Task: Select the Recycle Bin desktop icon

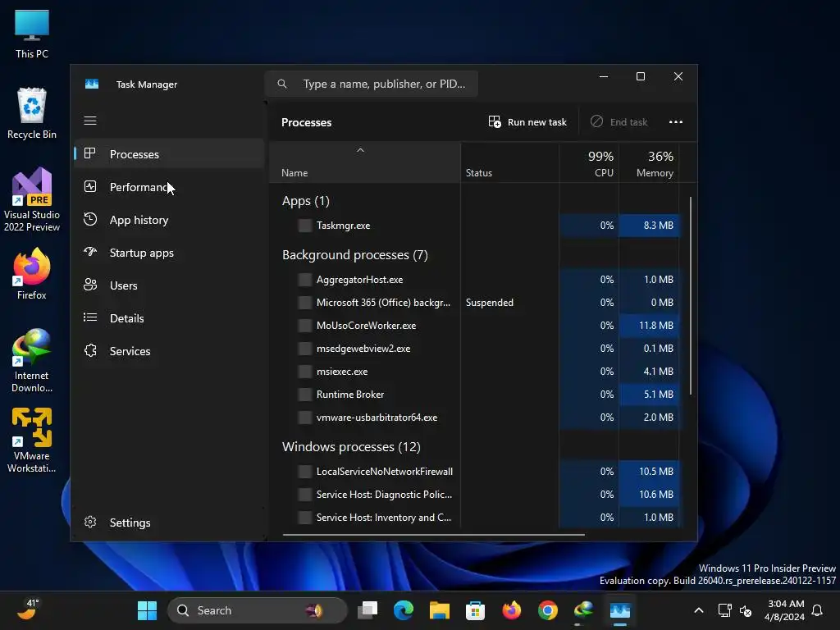Action: coord(32,113)
